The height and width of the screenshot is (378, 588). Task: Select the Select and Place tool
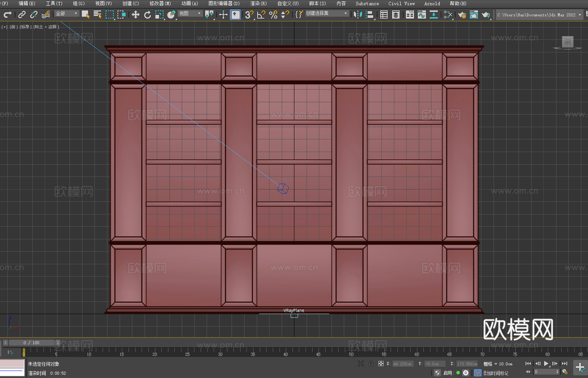(x=171, y=14)
